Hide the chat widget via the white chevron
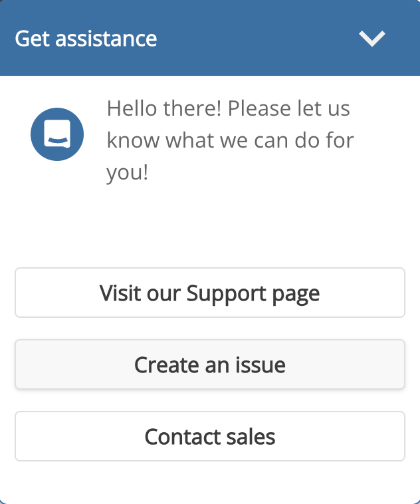Viewport: 420px width, 504px height. click(x=371, y=39)
